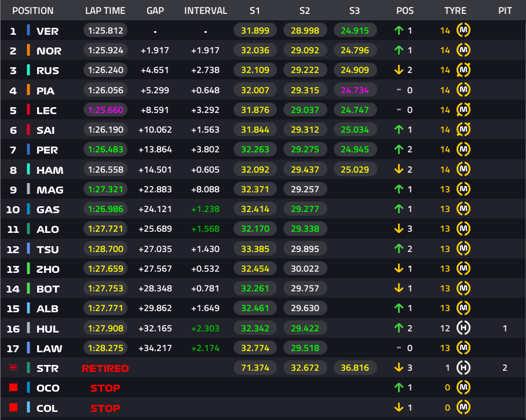Click green interval +2.303 for HUL
Viewport: 526px width, 420px height.
click(205, 328)
